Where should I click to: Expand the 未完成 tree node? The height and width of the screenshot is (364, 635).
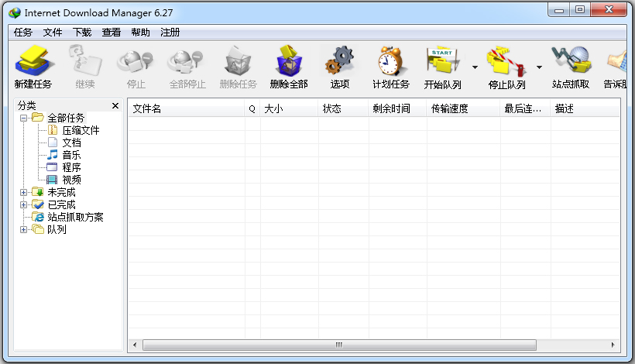pyautogui.click(x=24, y=192)
